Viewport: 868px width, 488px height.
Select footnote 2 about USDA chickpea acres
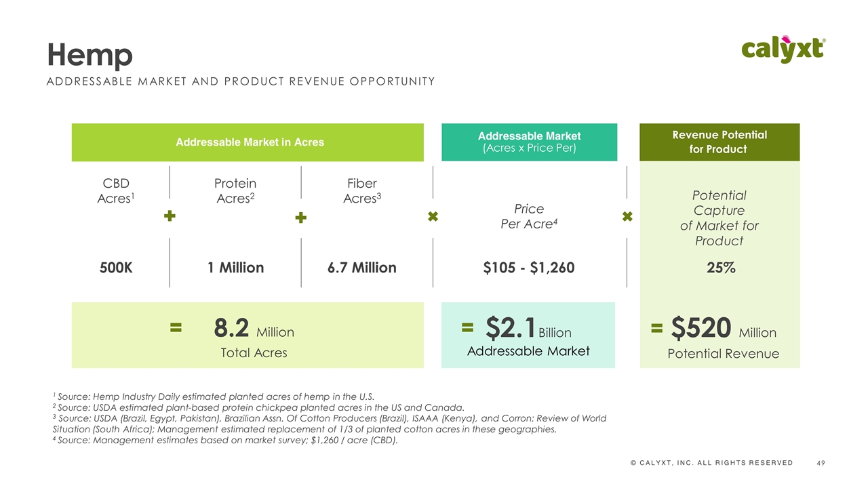click(258, 407)
